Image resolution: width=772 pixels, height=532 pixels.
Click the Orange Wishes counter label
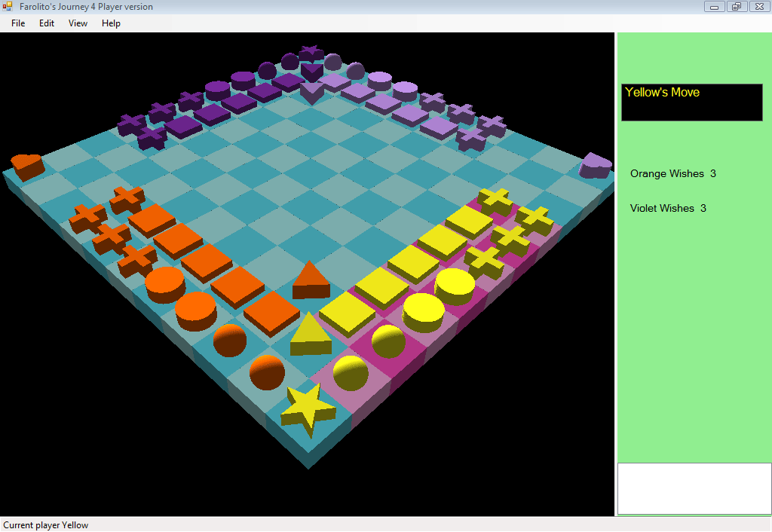click(672, 174)
